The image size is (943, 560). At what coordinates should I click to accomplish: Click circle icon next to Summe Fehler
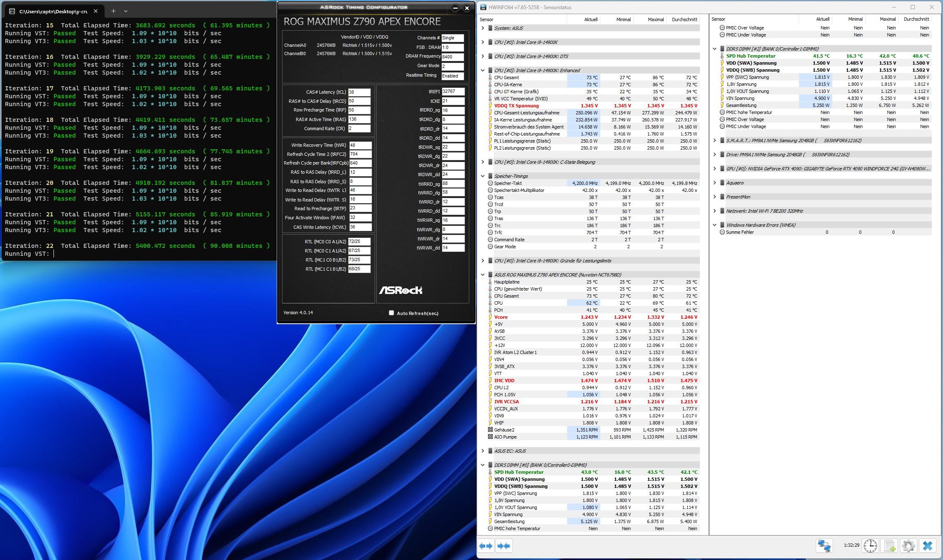click(722, 232)
